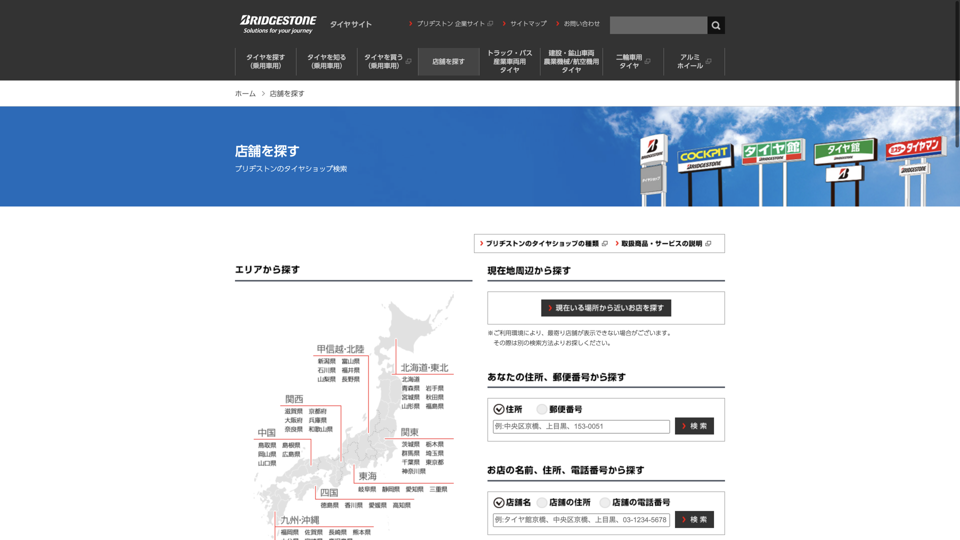Select 宮城県 on the area map
The width and height of the screenshot is (960, 540).
[411, 397]
